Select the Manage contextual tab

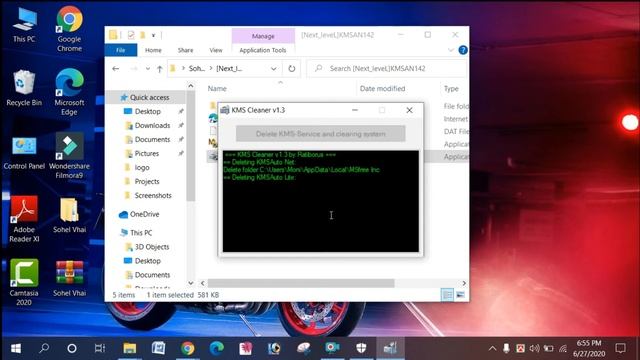(263, 36)
